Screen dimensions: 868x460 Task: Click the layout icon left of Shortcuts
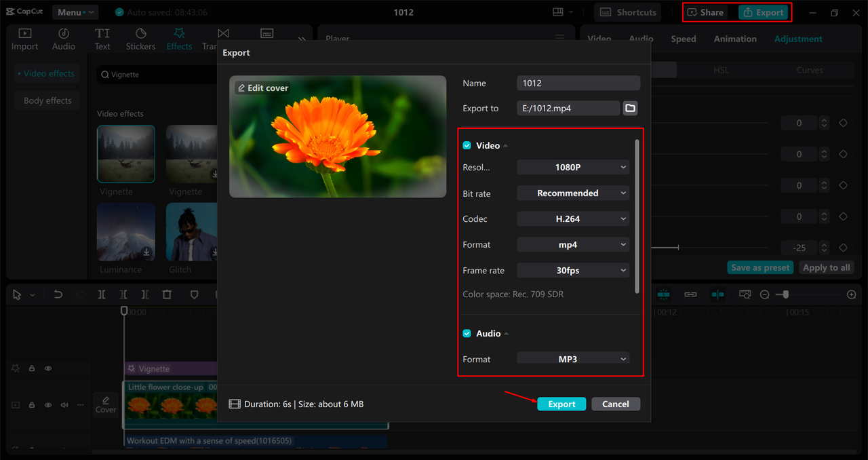(558, 12)
